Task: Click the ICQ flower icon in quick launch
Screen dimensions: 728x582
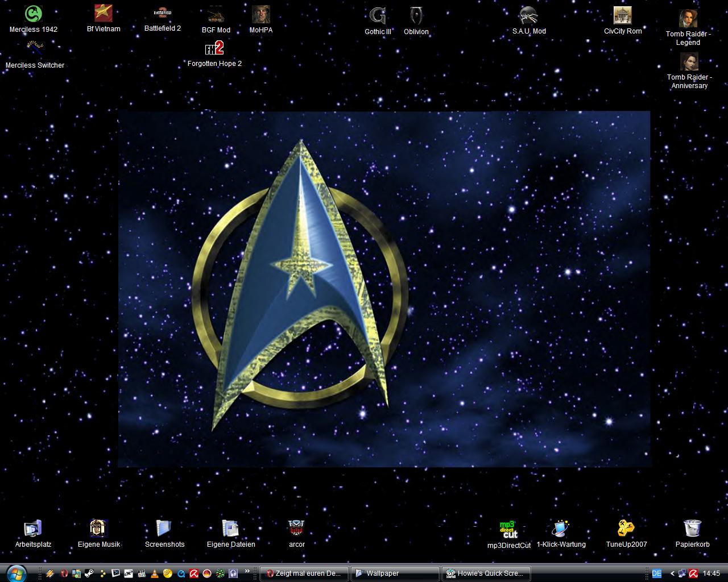Action: click(220, 573)
